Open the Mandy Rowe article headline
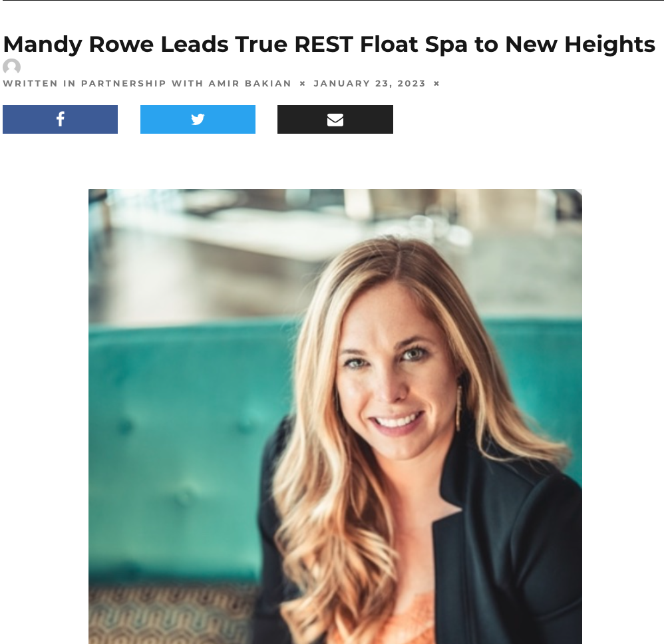This screenshot has width=664, height=644. (329, 45)
